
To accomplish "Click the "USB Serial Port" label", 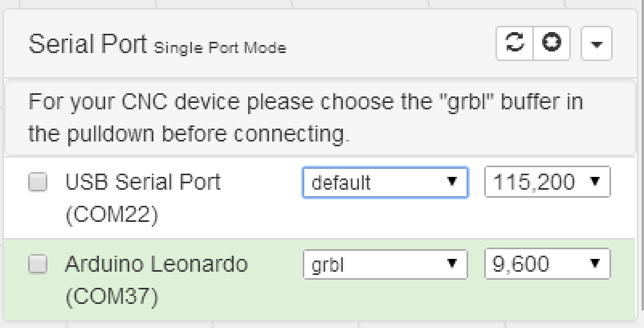I will [x=143, y=182].
